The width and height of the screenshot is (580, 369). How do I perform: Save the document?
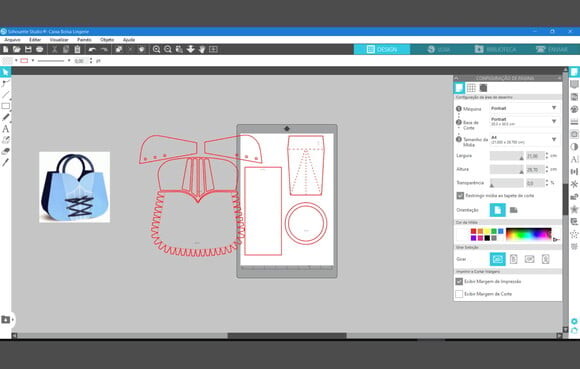pyautogui.click(x=28, y=49)
